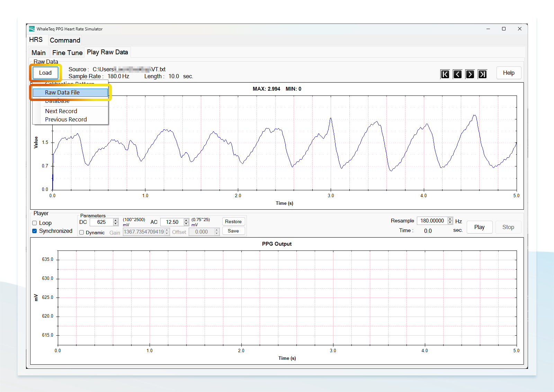Viewport: 554px width, 392px height.
Task: Enable the Dynamic checkbox
Action: pos(82,233)
